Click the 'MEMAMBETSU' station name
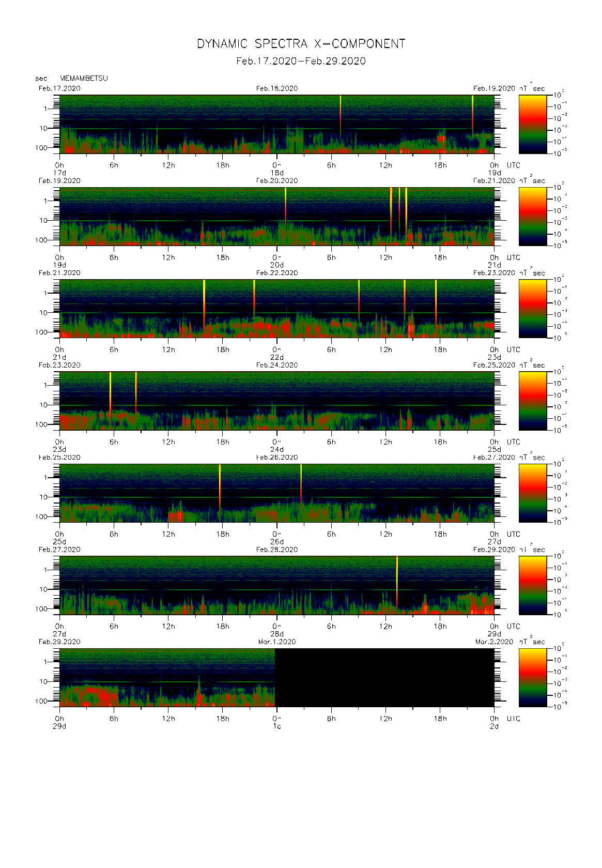602x868 pixels. tap(84, 78)
